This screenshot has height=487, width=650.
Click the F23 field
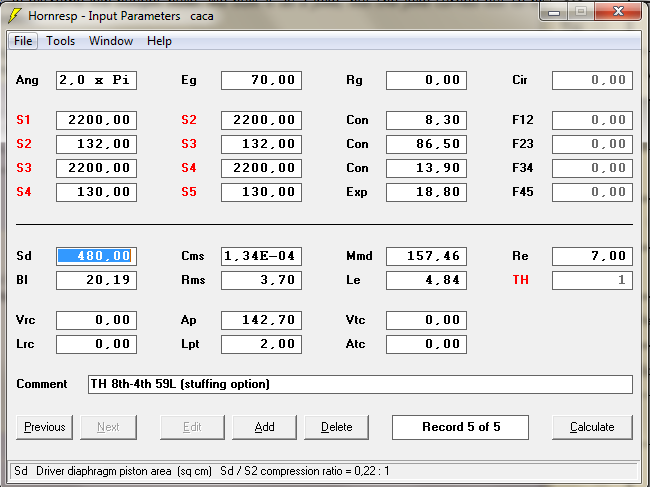(592, 144)
